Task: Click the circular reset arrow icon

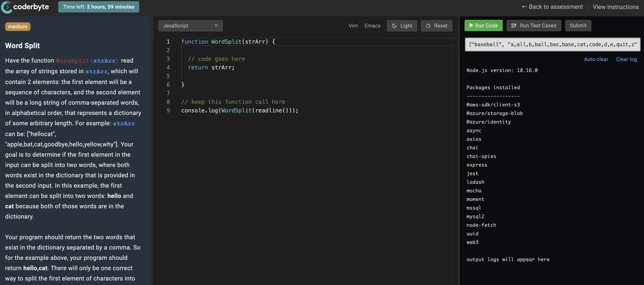Action: click(x=428, y=26)
